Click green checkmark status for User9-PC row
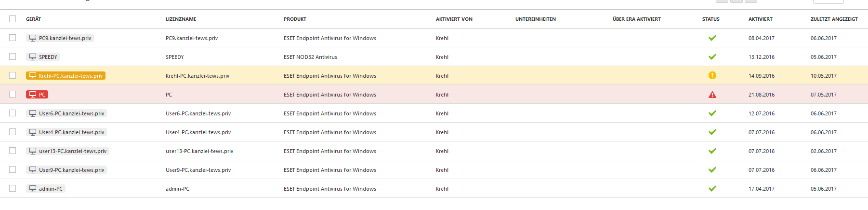 pos(712,170)
